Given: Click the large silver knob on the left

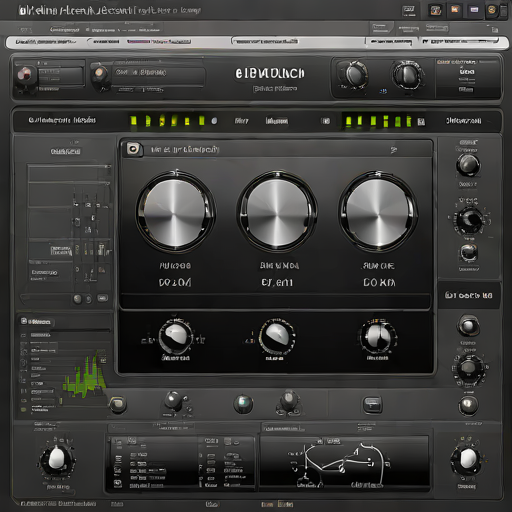Looking at the screenshot, I should 175,212.
